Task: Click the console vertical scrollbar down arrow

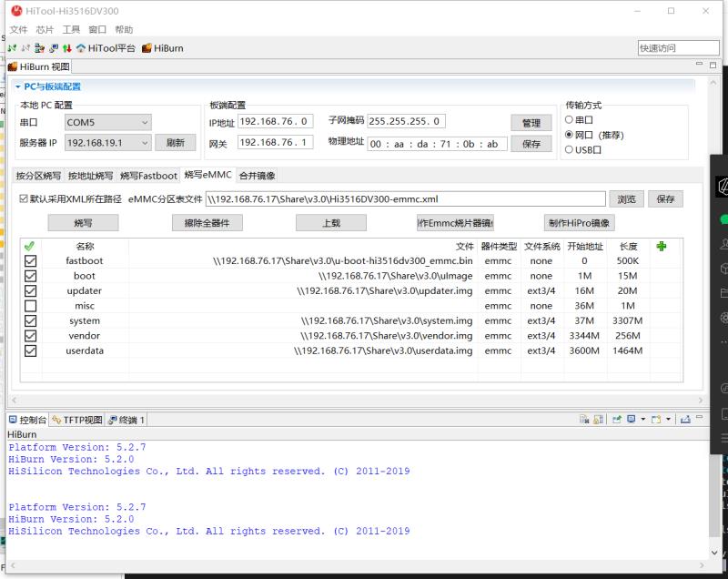Action: click(714, 552)
